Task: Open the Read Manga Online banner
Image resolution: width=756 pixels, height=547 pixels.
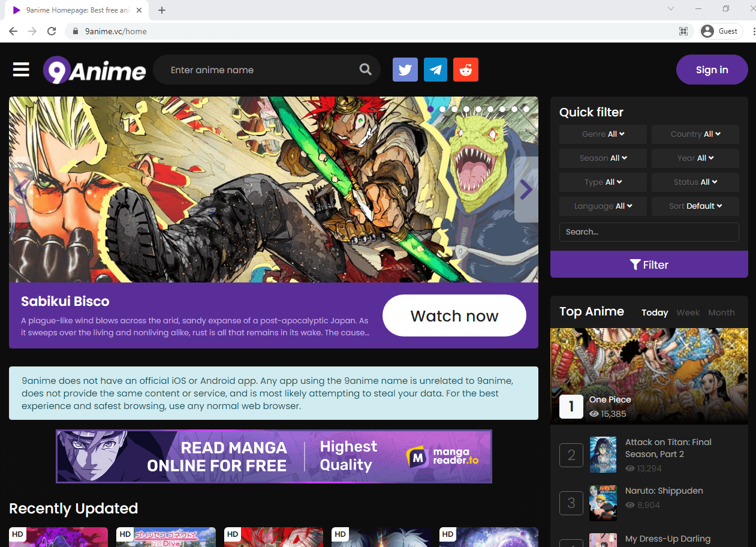Action: (274, 456)
